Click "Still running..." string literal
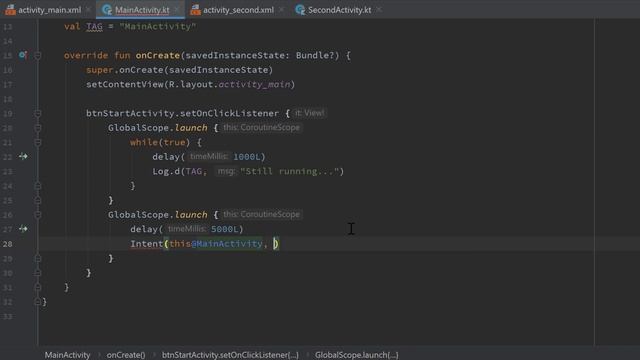 point(290,171)
